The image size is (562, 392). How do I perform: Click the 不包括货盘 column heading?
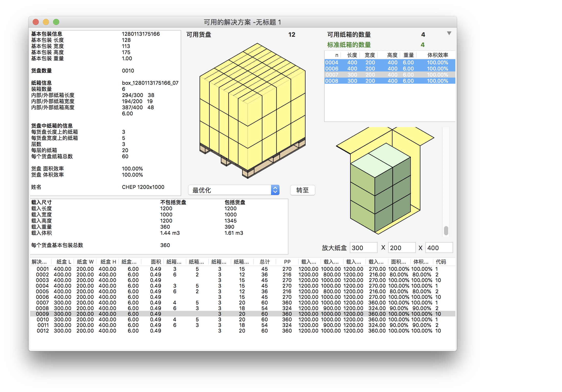coord(173,202)
